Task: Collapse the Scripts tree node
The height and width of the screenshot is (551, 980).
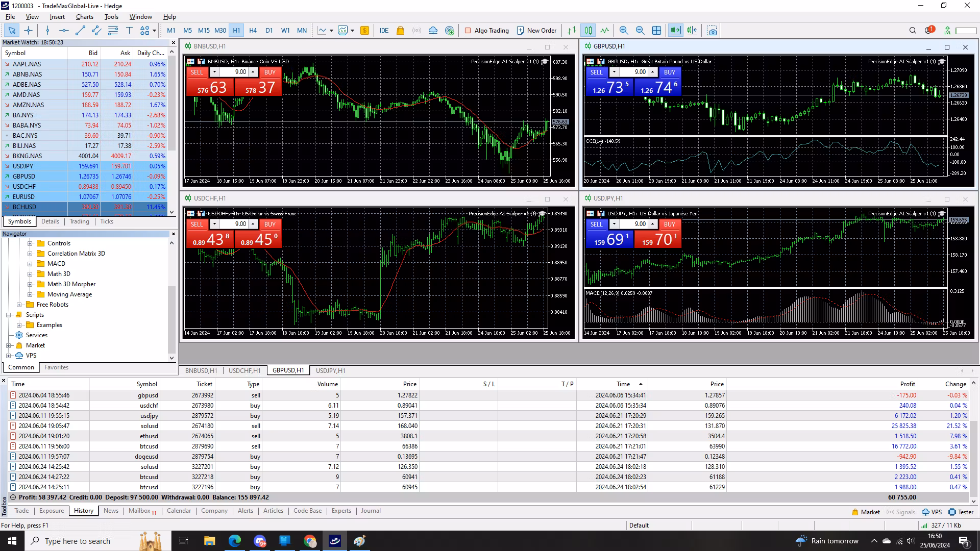Action: (9, 315)
